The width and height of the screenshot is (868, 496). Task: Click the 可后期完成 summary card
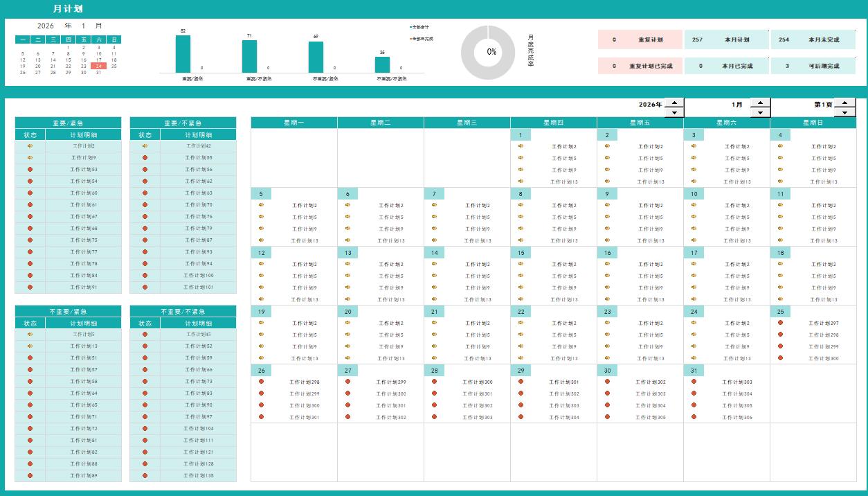pos(813,67)
